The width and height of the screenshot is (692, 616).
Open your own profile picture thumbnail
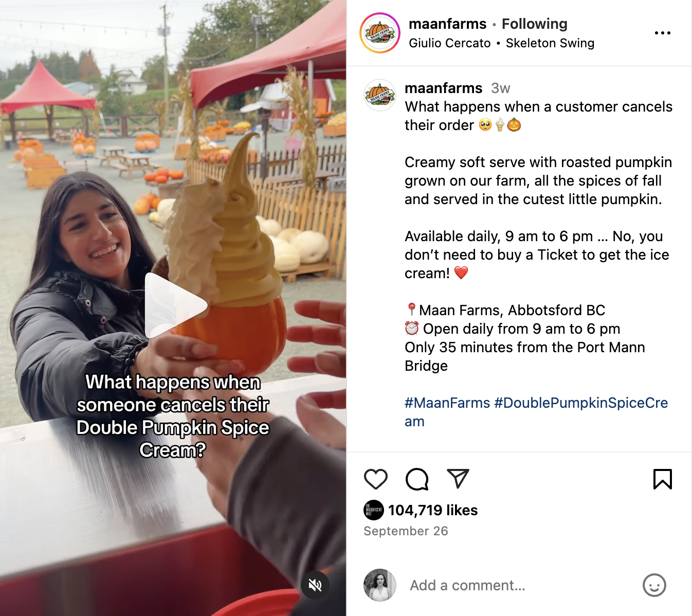[x=380, y=585]
